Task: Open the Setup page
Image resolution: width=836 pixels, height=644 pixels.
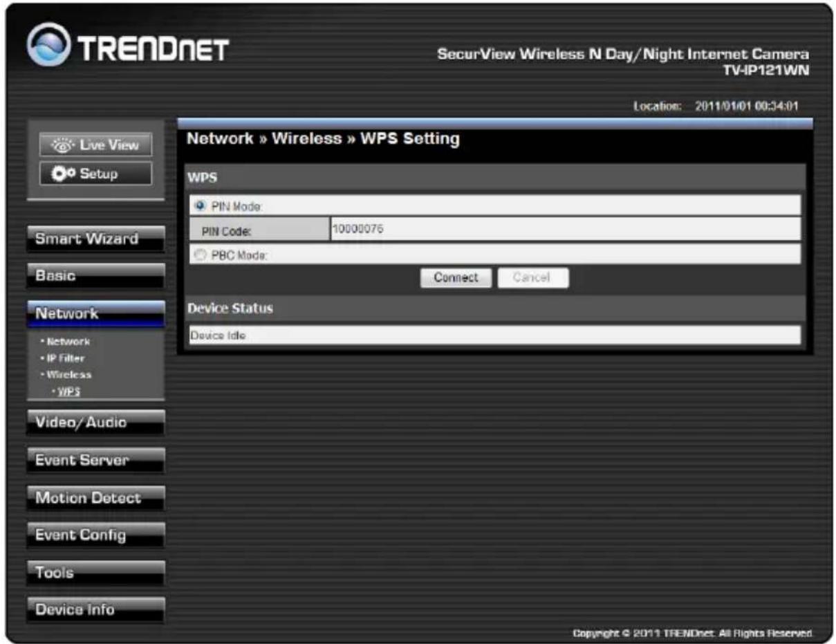Action: [x=95, y=173]
